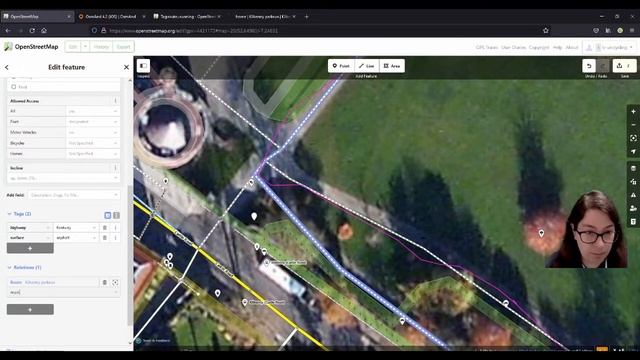Open the History tab
This screenshot has height=360, width=640.
[101, 47]
